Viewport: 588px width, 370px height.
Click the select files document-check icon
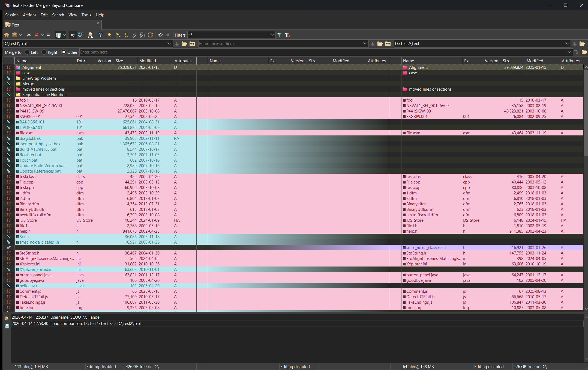[142, 35]
